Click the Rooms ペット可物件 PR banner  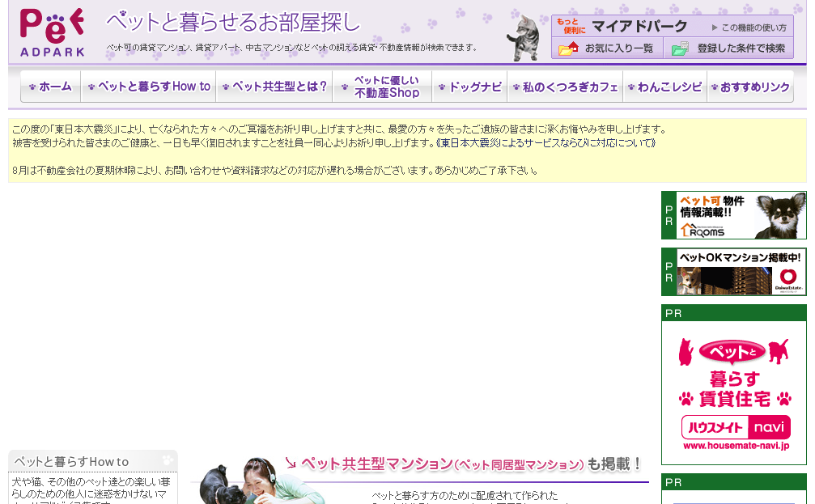point(733,215)
